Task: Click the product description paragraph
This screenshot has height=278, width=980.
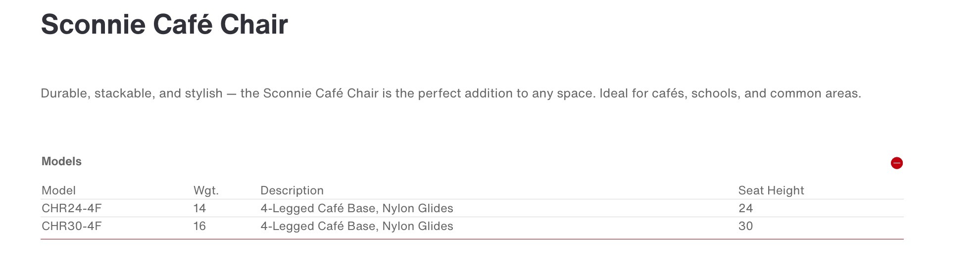Action: 451,93
